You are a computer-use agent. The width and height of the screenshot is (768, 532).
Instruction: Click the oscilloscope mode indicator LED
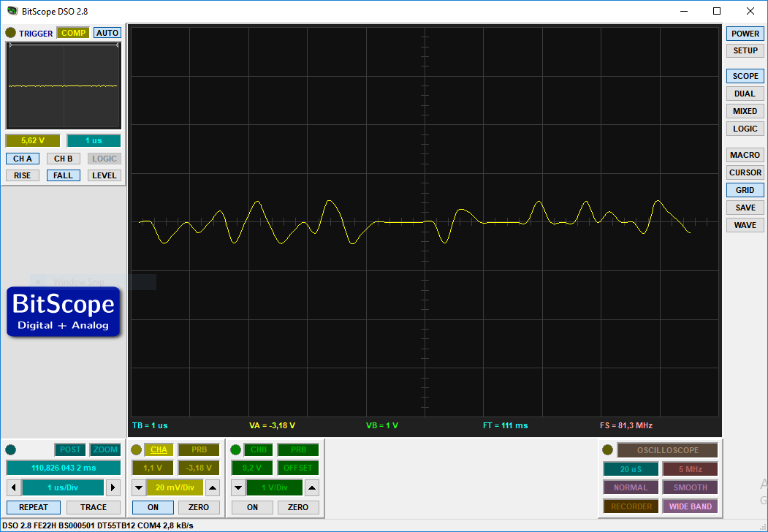pyautogui.click(x=608, y=449)
